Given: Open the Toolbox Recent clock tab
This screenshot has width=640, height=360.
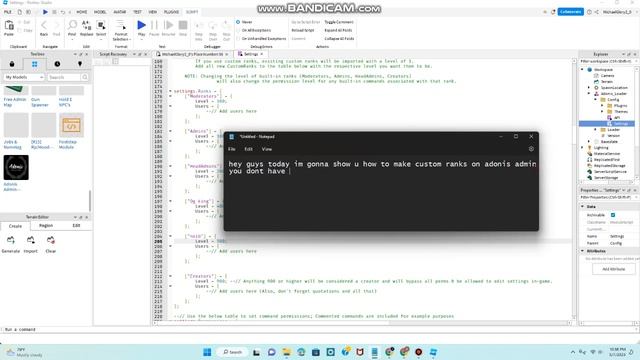Looking at the screenshot, I should coord(57,64).
